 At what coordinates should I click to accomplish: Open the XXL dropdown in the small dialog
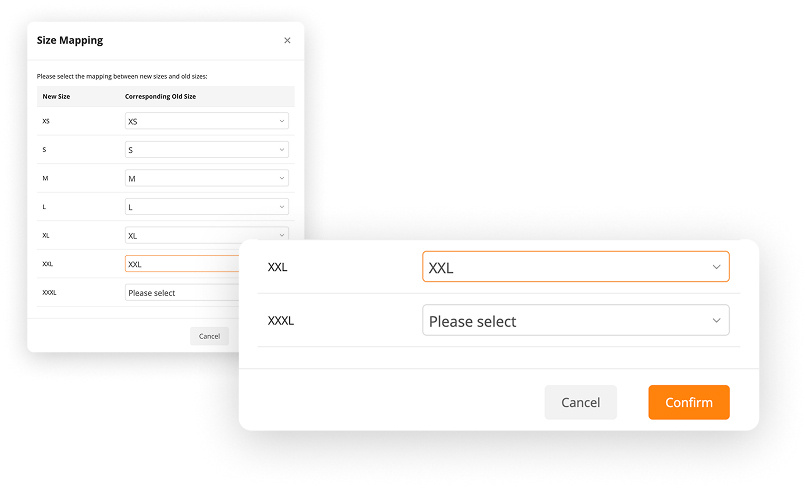182,264
